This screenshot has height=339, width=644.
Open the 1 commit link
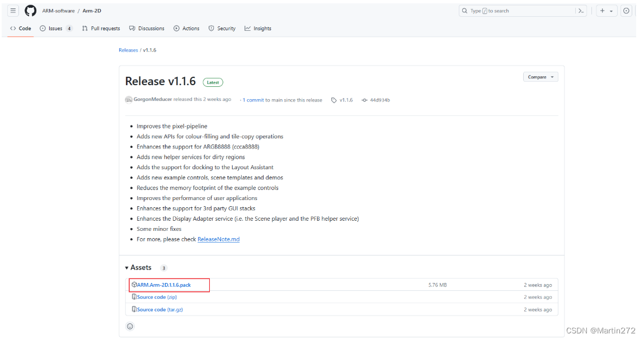253,100
